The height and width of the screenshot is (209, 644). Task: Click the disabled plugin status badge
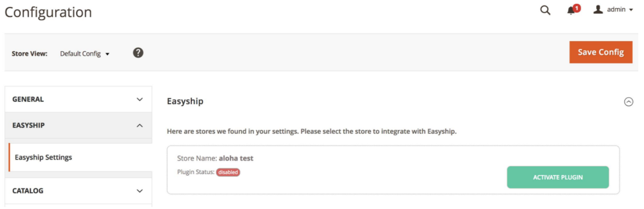228,172
